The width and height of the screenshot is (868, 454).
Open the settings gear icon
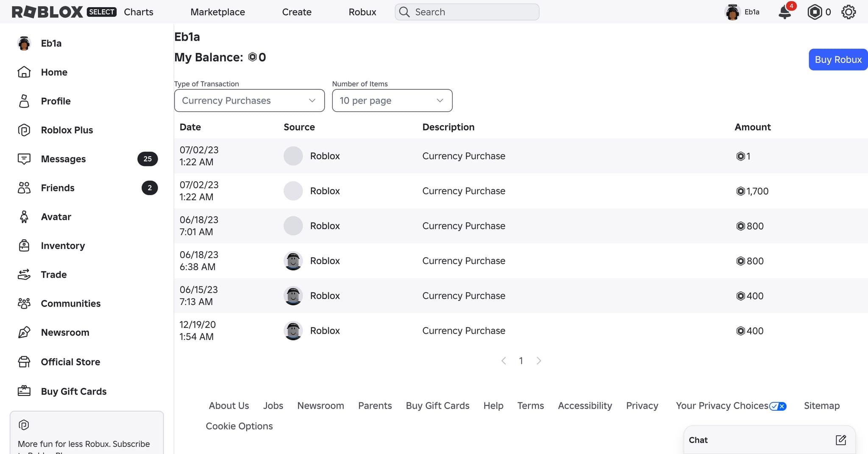point(849,12)
